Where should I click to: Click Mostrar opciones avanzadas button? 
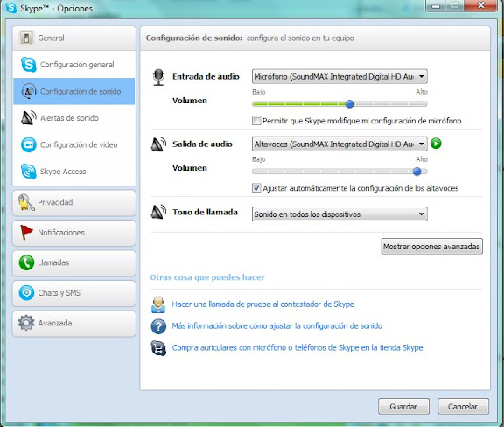[431, 246]
